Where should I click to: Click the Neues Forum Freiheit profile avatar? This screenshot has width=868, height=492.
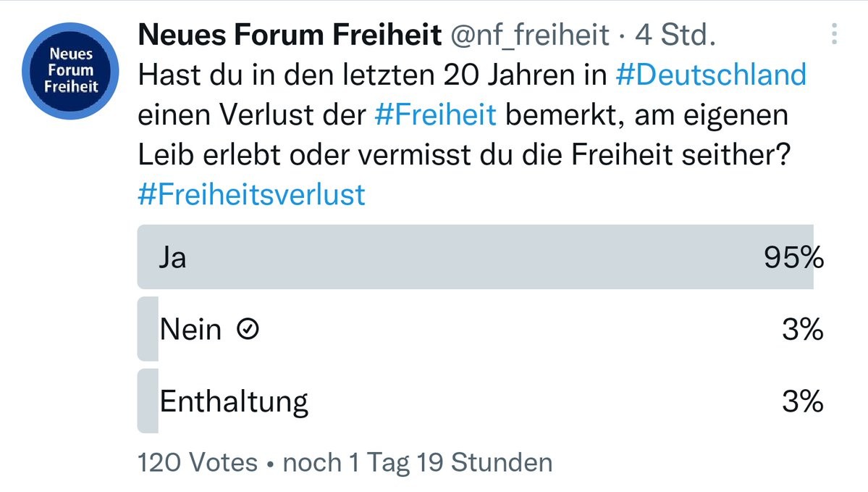70,70
